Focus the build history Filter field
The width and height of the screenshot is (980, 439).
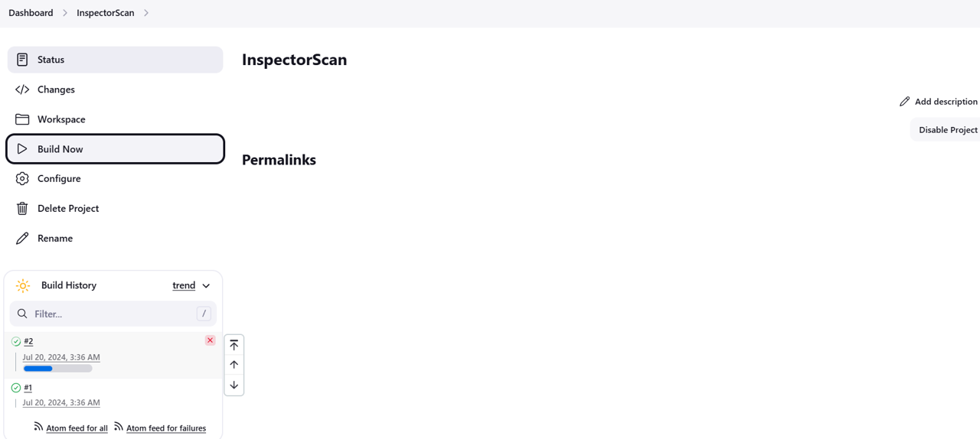113,314
